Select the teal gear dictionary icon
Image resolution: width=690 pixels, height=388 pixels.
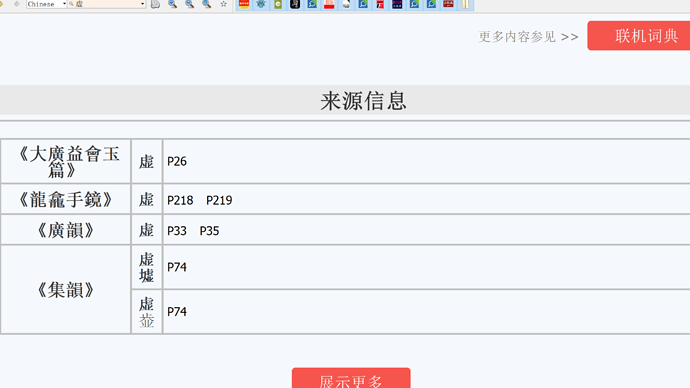tap(261, 4)
